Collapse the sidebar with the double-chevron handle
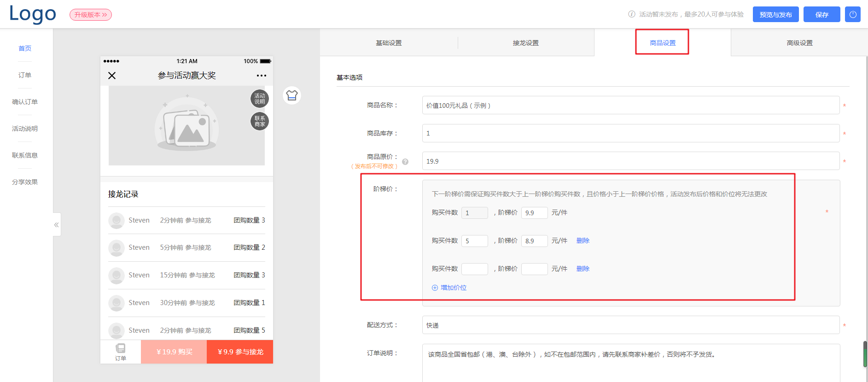This screenshot has width=868, height=382. pos(57,224)
